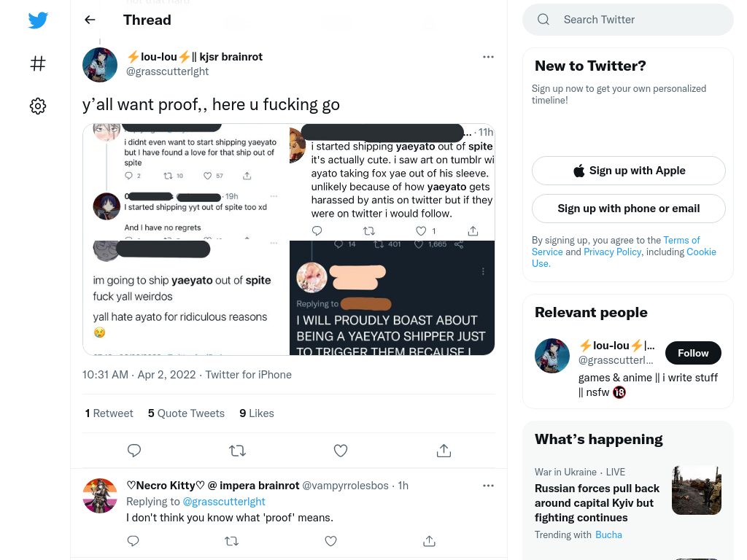Open the Settings gear icon
747x560 pixels.
(38, 106)
